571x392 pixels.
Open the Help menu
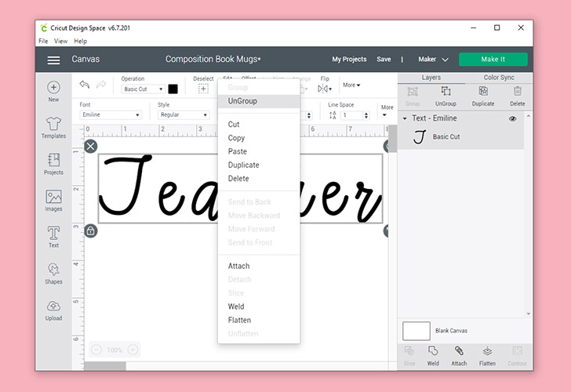coord(80,41)
